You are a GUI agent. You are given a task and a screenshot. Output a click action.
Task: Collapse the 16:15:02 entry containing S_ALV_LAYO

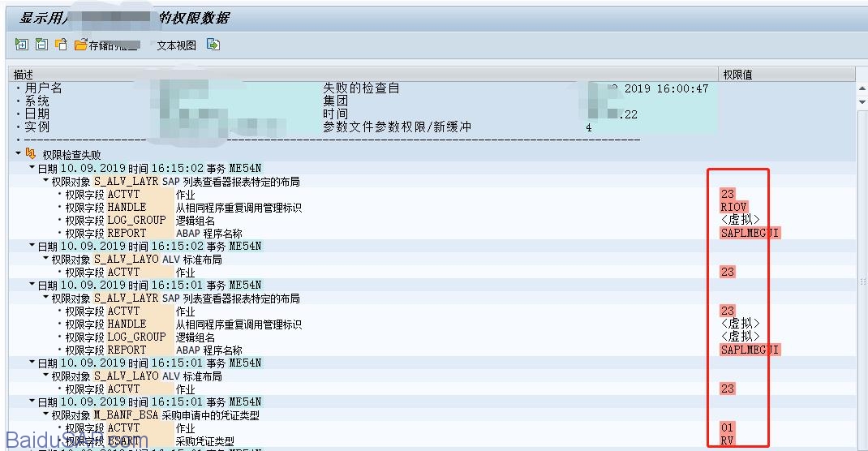pyautogui.click(x=32, y=245)
